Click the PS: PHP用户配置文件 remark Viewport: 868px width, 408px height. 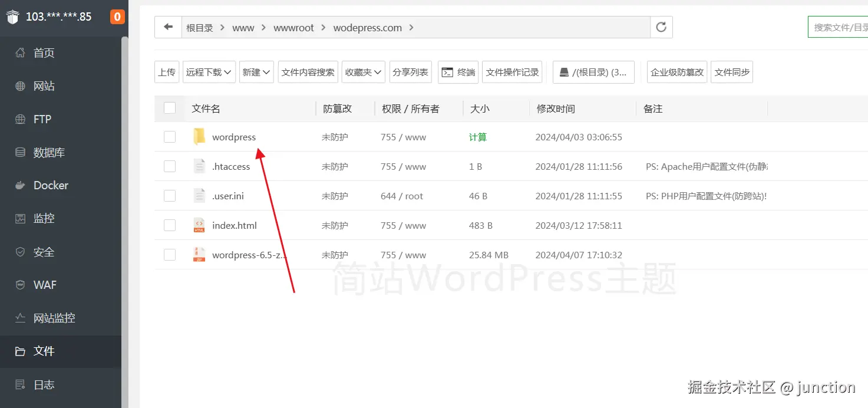[x=706, y=196]
